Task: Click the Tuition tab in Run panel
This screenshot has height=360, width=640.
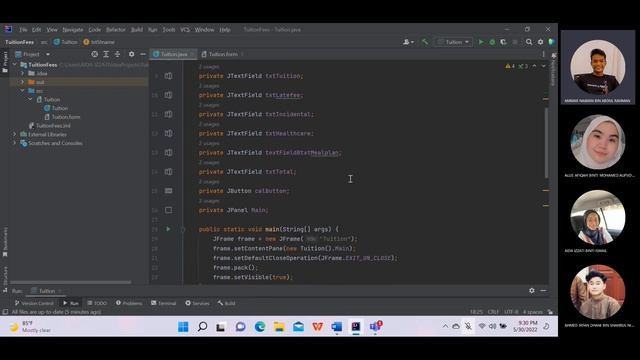Action: pyautogui.click(x=46, y=291)
